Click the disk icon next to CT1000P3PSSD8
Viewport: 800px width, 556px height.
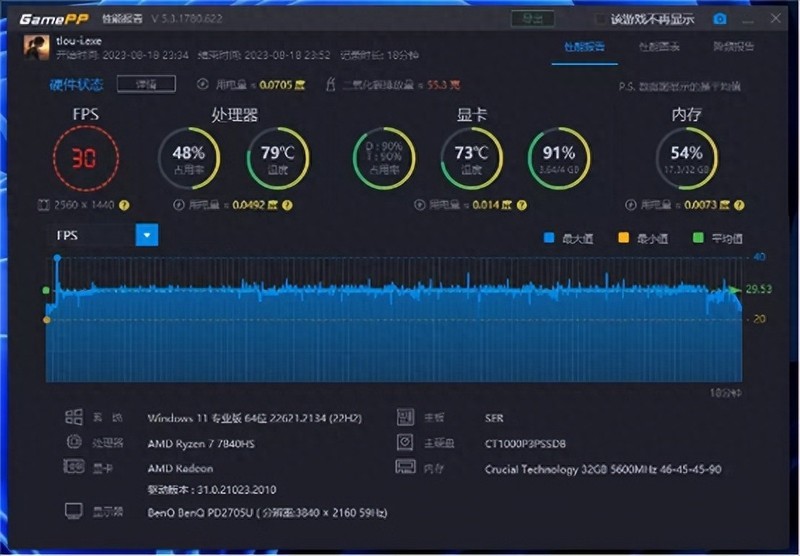[x=405, y=442]
